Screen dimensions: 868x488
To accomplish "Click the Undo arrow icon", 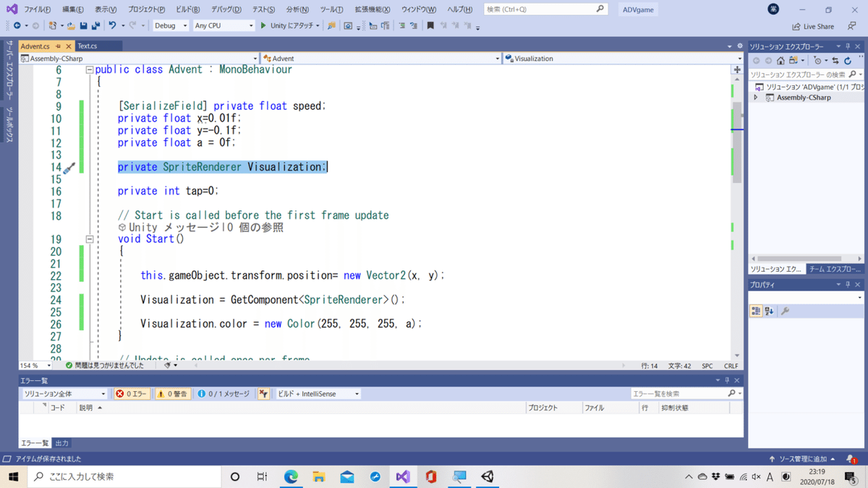I will (112, 25).
